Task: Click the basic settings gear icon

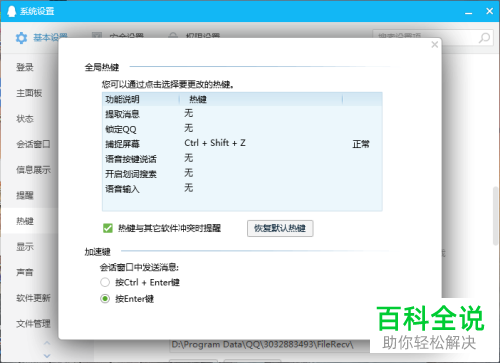Action: pyautogui.click(x=21, y=38)
